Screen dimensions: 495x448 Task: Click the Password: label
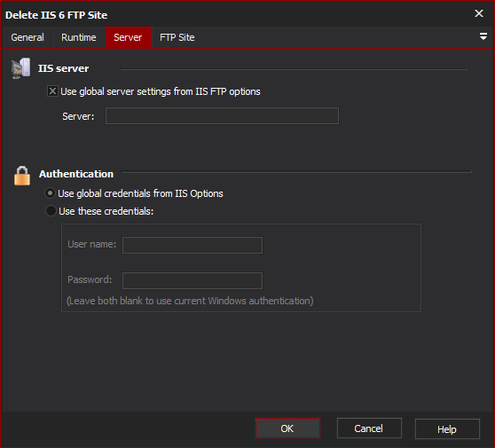tap(90, 279)
